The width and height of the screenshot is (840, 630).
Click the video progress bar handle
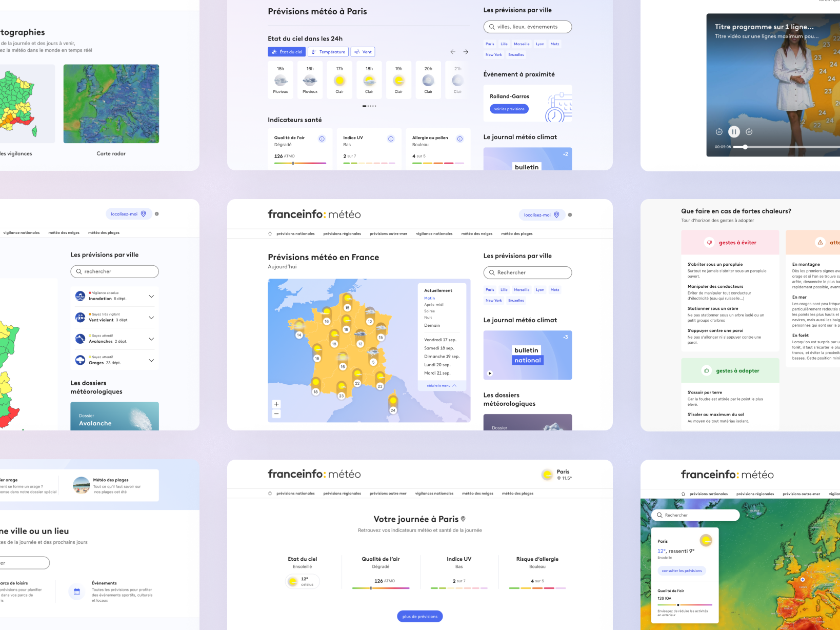(745, 147)
